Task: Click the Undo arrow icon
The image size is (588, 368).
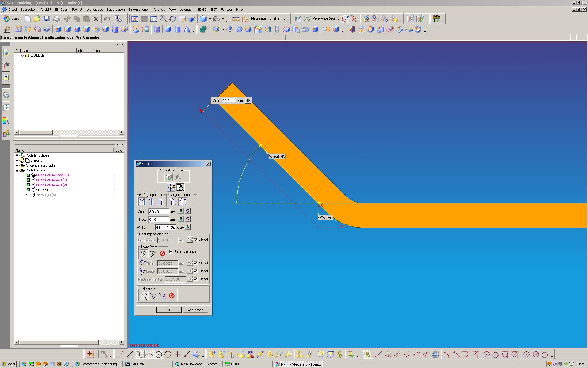Action: [107, 19]
